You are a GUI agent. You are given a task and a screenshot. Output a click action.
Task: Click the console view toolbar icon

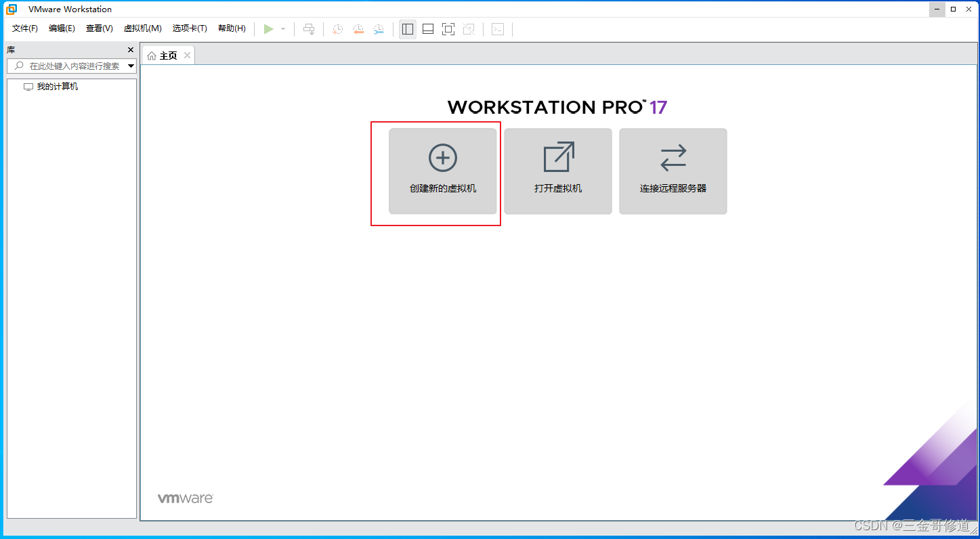point(498,29)
